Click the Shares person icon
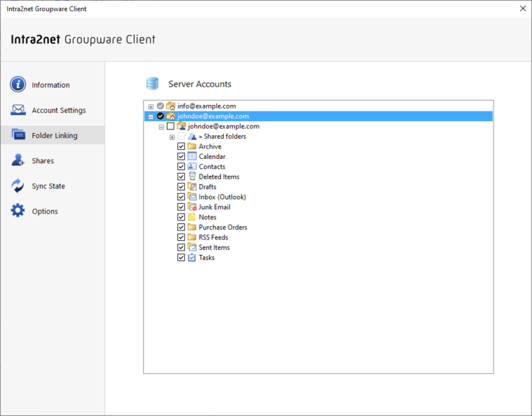 click(18, 160)
